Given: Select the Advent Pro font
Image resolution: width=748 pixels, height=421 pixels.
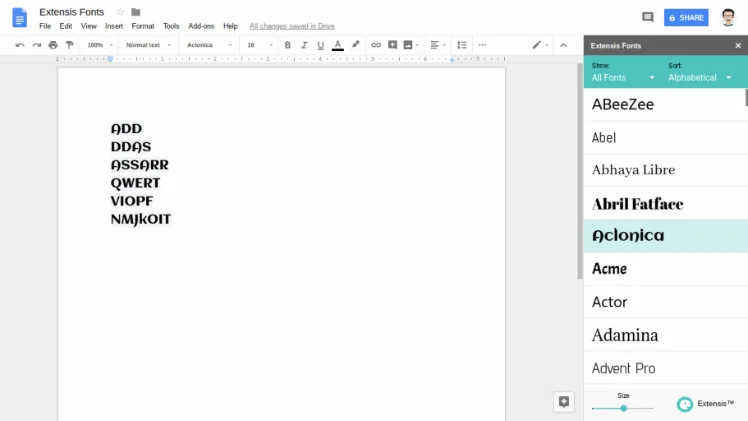Looking at the screenshot, I should pyautogui.click(x=665, y=368).
